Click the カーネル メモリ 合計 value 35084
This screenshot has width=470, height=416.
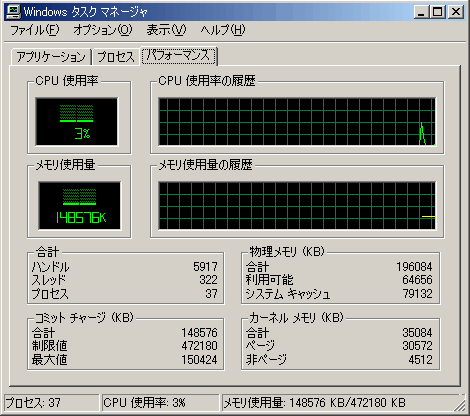[x=417, y=333]
